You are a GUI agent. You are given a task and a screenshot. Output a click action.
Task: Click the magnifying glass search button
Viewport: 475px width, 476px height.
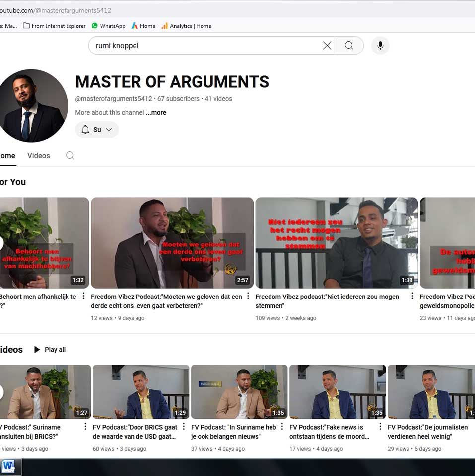coord(349,46)
